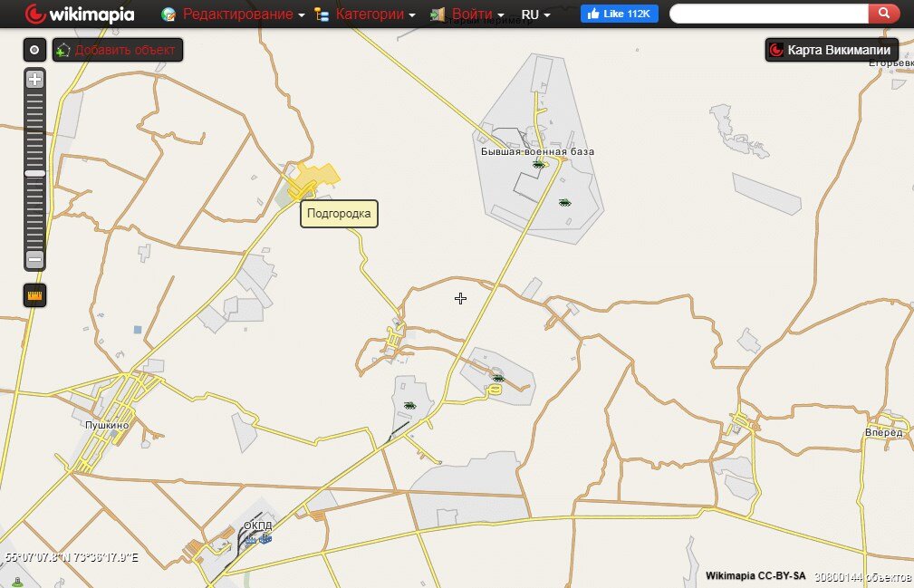Open the RU language dropdown
The width and height of the screenshot is (914, 588).
click(x=535, y=14)
